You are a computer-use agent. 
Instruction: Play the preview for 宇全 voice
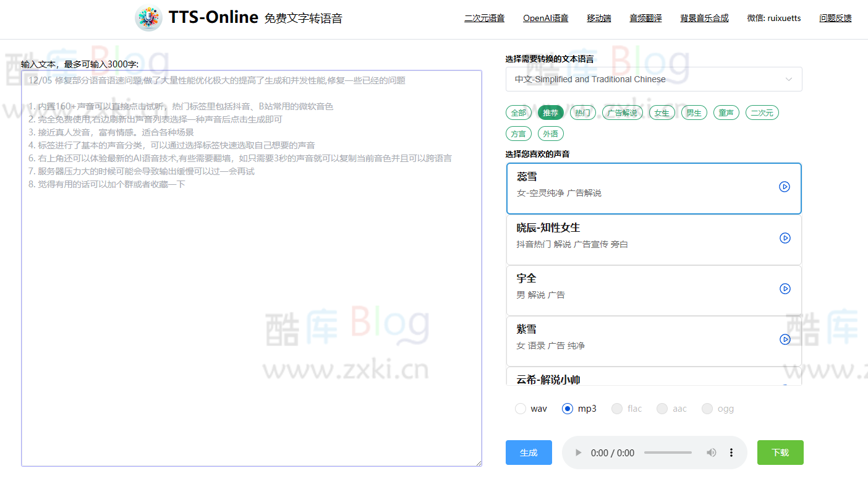785,288
